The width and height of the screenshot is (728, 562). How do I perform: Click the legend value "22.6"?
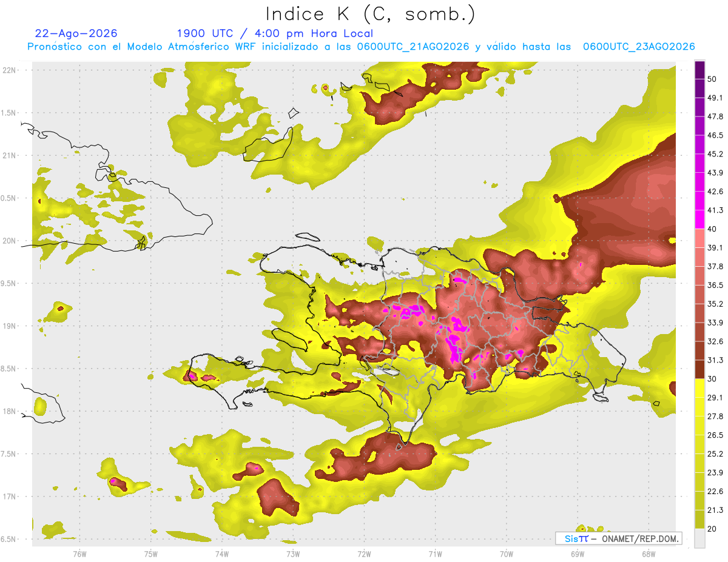pos(715,492)
